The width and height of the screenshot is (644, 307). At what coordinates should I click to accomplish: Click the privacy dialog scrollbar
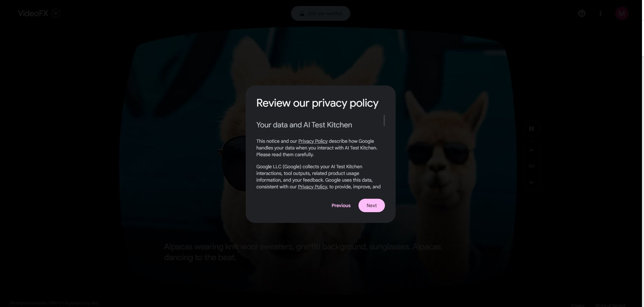(384, 121)
